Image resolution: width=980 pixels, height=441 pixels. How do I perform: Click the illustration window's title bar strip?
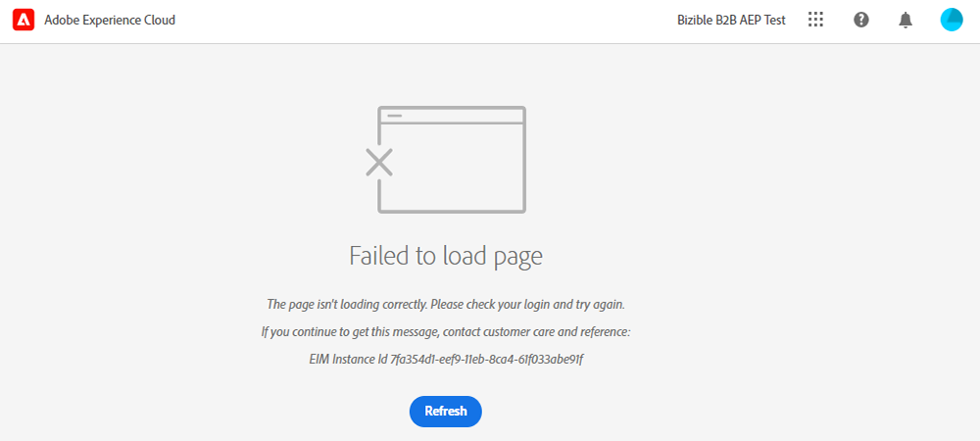click(x=453, y=116)
